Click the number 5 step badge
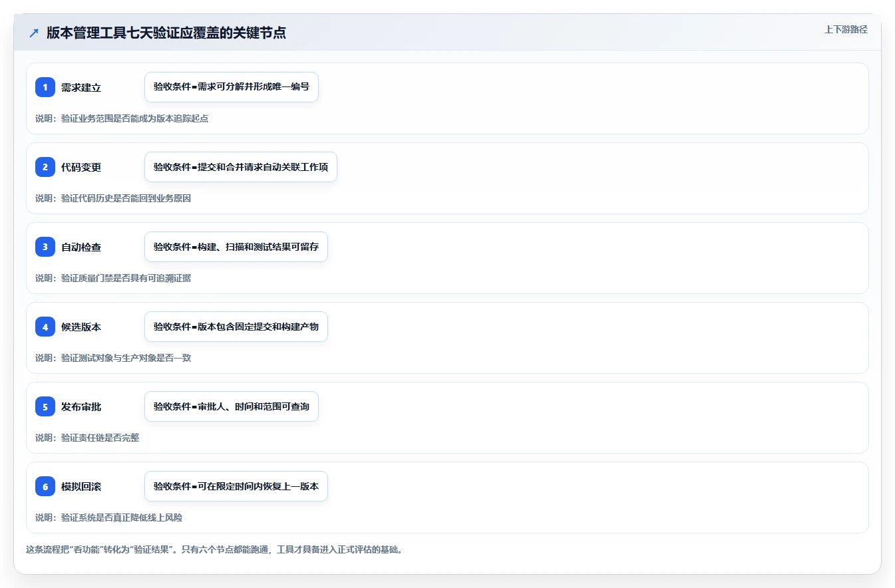 45,406
